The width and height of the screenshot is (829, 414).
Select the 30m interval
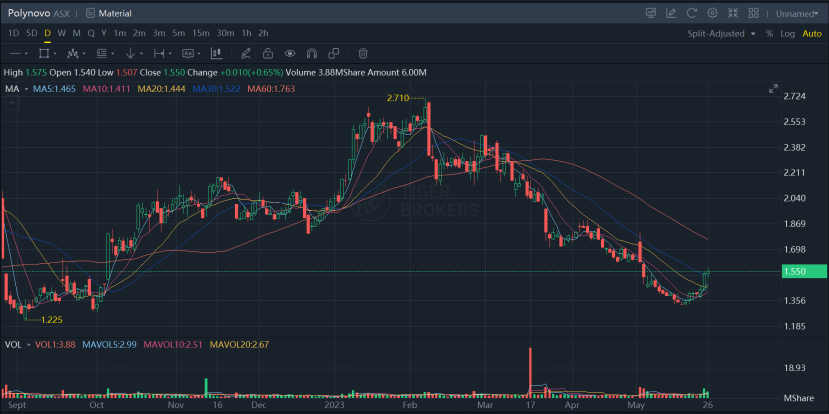[x=225, y=33]
